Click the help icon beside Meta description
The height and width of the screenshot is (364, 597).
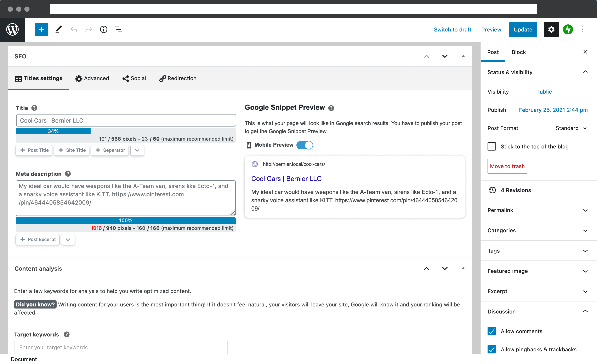tap(68, 174)
